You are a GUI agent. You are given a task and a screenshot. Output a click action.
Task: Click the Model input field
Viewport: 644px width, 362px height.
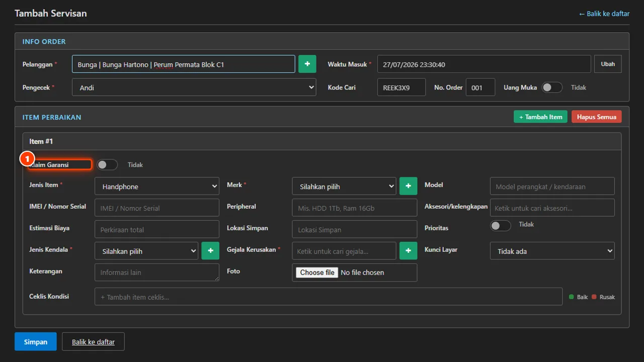(552, 186)
